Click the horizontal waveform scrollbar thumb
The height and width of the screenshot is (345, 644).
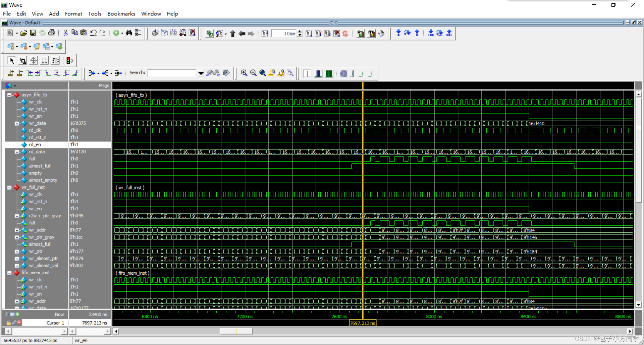[x=236, y=331]
